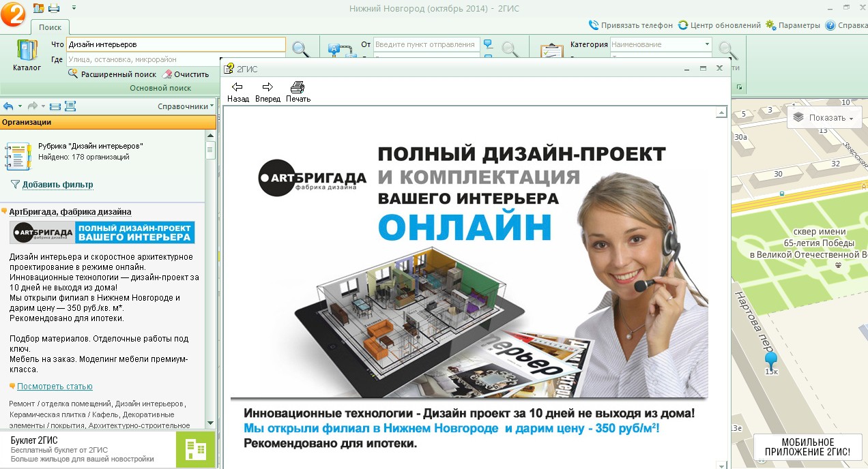Click the Что search field with Дизайн интерьеров

[x=176, y=44]
